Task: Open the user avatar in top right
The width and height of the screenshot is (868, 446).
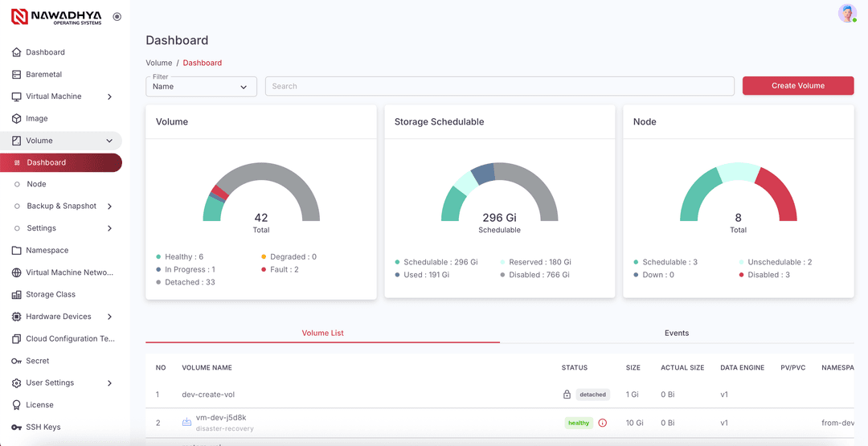Action: (x=846, y=13)
